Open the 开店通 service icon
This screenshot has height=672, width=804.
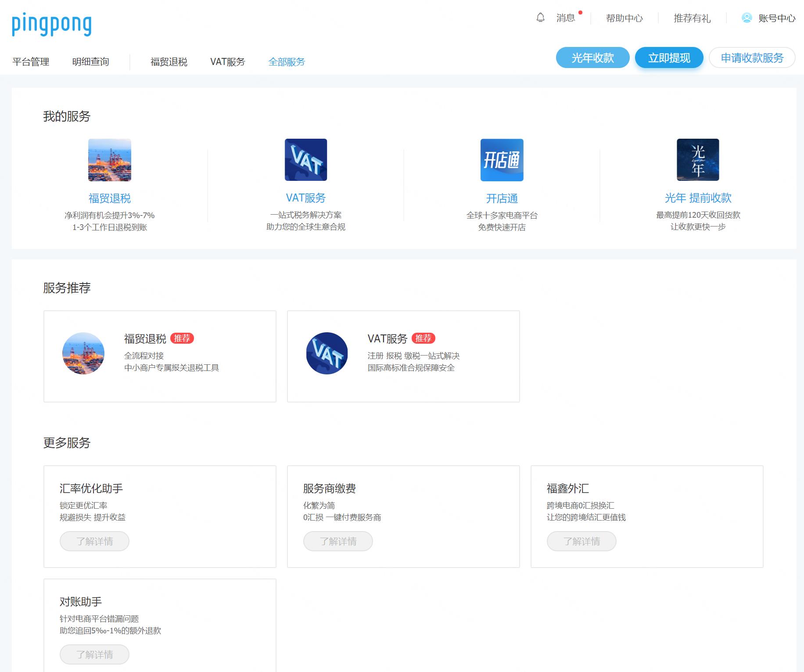point(502,160)
